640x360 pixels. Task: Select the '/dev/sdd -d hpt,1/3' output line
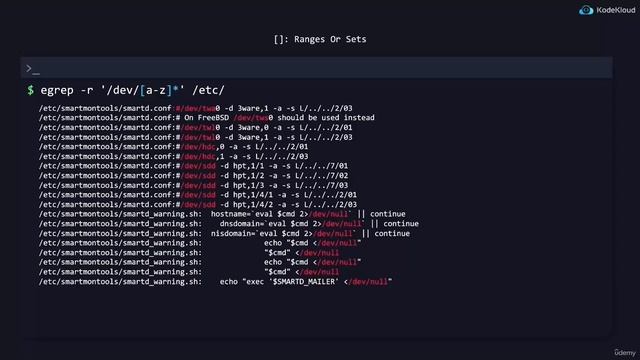[x=193, y=185]
